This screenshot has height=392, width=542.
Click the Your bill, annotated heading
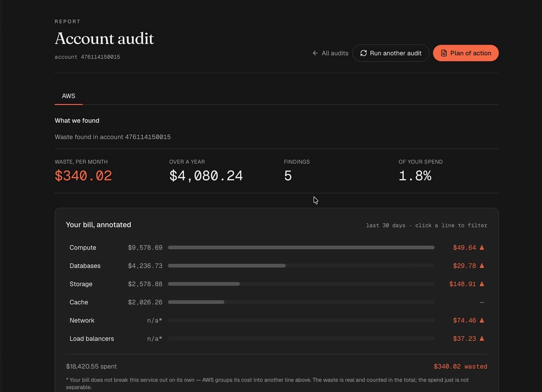(98, 225)
